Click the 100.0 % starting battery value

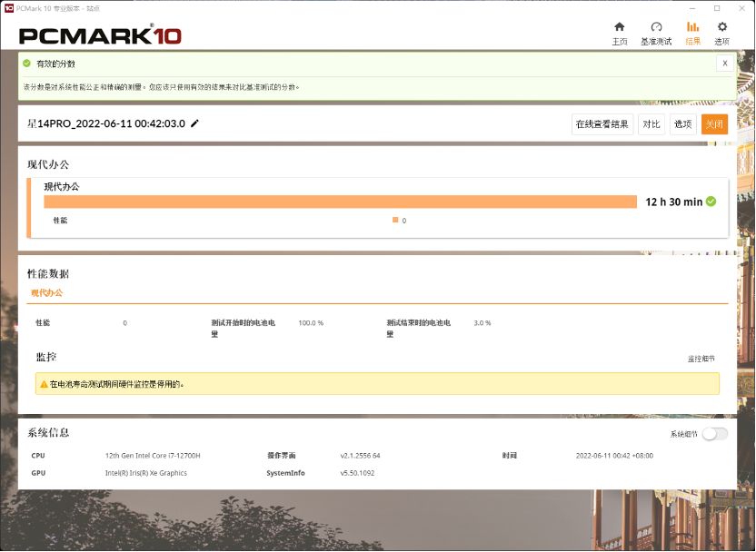click(x=311, y=322)
